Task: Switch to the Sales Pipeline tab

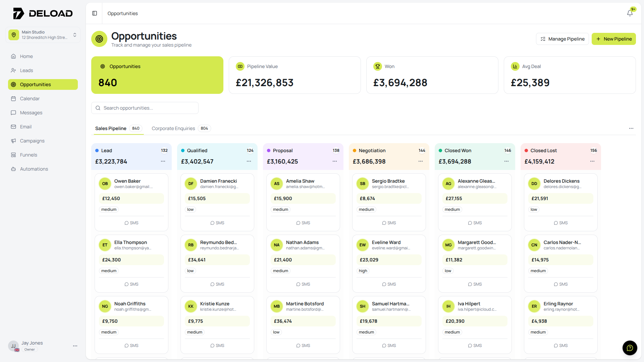Action: (x=118, y=128)
